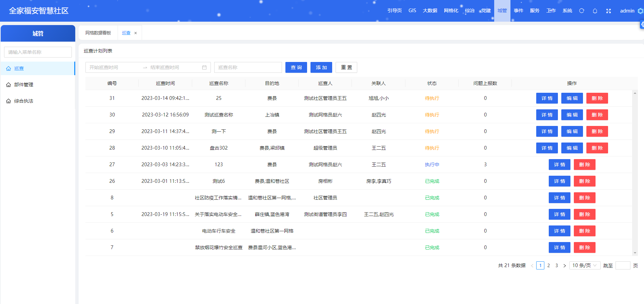Click 删除 for row 7
Image resolution: width=644 pixels, height=304 pixels.
[585, 247]
